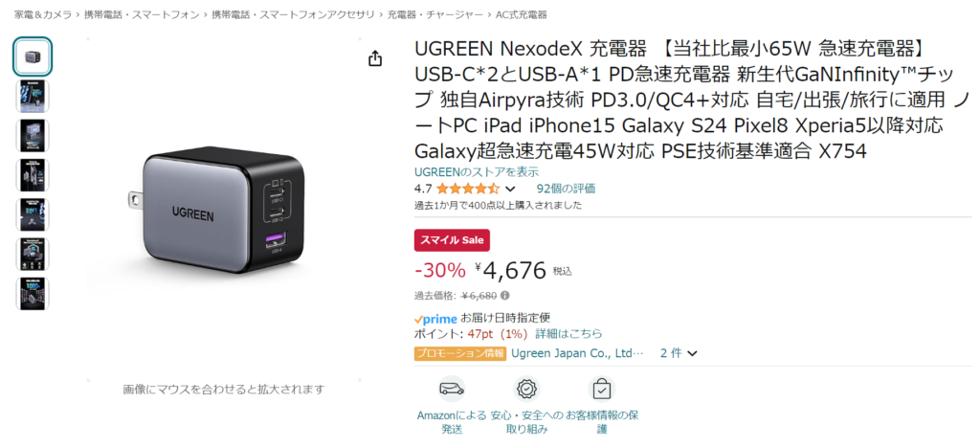980x447 pixels.
Task: Select the first product thumbnail image
Action: point(33,56)
